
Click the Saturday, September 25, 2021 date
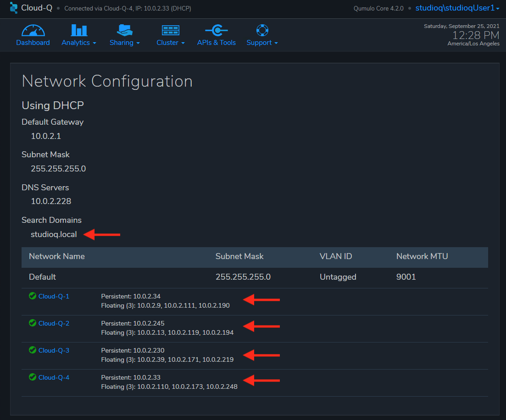coord(462,26)
